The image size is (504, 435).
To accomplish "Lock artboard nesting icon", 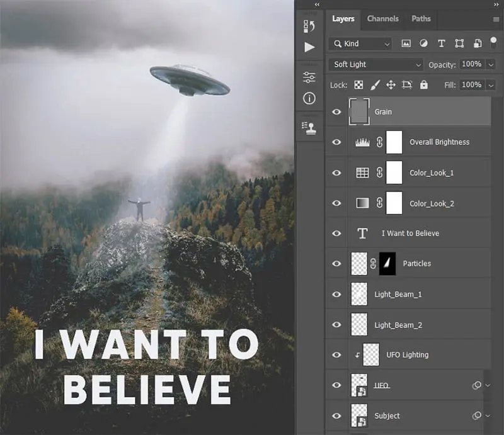I will [407, 85].
